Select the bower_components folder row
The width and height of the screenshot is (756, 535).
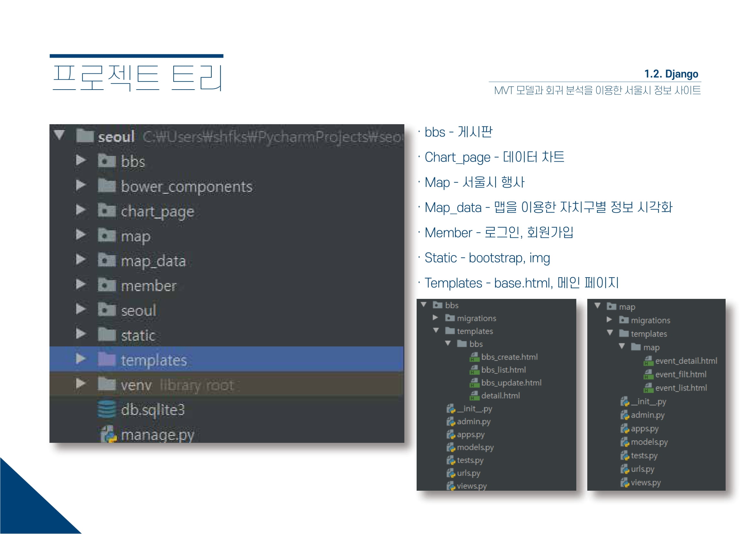pos(227,186)
